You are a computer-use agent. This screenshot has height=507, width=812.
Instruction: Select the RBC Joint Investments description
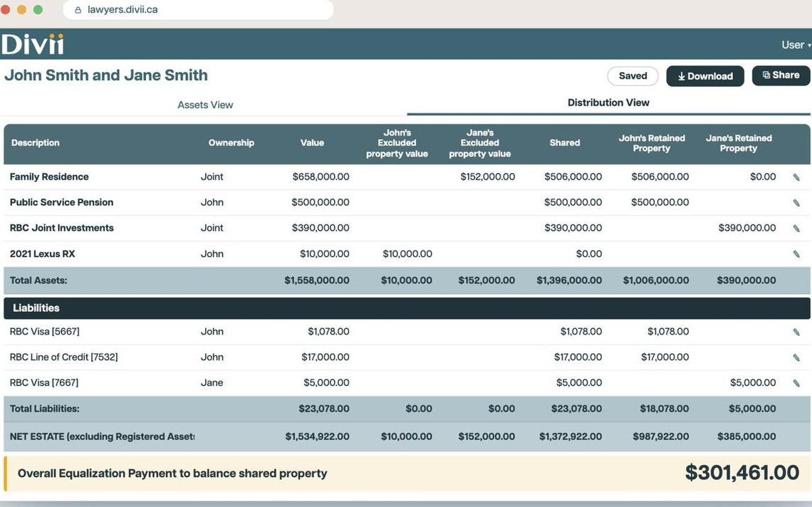[62, 228]
